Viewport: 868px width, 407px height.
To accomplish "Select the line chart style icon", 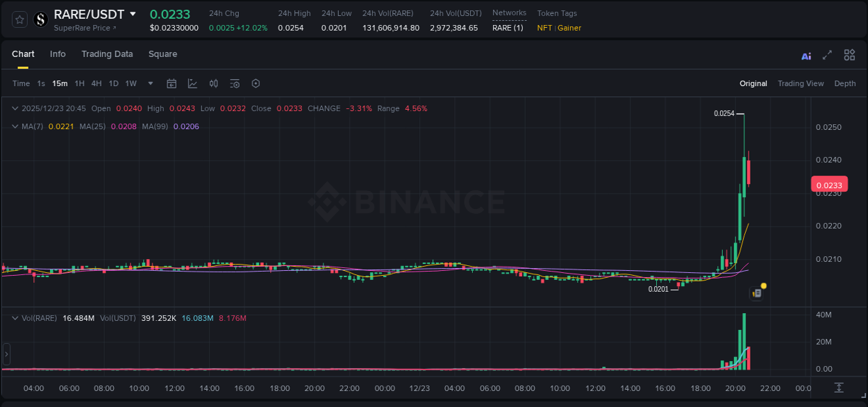I will 192,83.
